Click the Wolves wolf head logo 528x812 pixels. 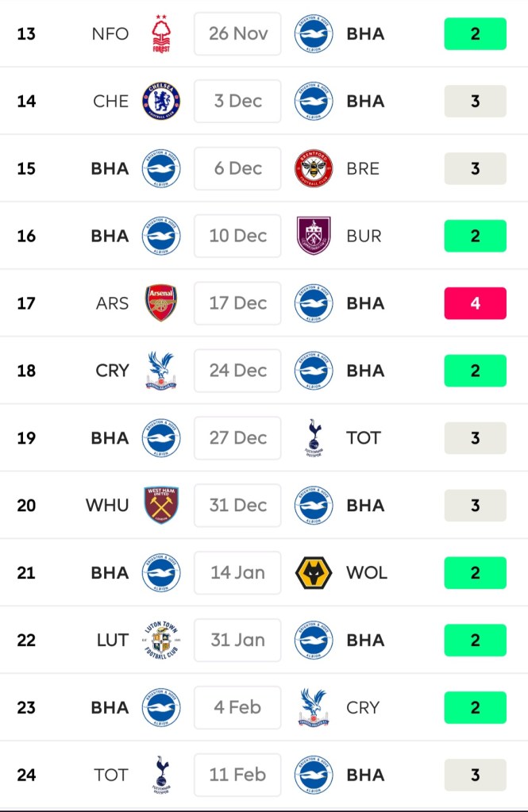[314, 572]
